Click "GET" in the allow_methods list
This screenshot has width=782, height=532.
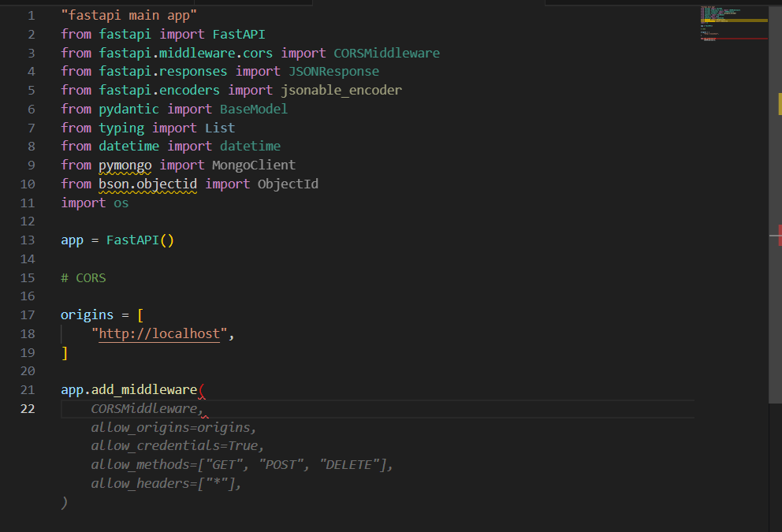pyautogui.click(x=223, y=465)
